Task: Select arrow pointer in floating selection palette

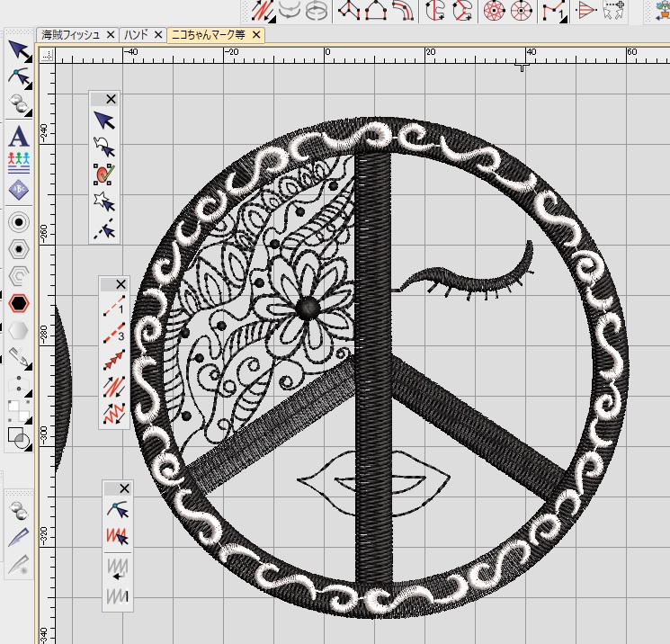Action: (x=104, y=121)
